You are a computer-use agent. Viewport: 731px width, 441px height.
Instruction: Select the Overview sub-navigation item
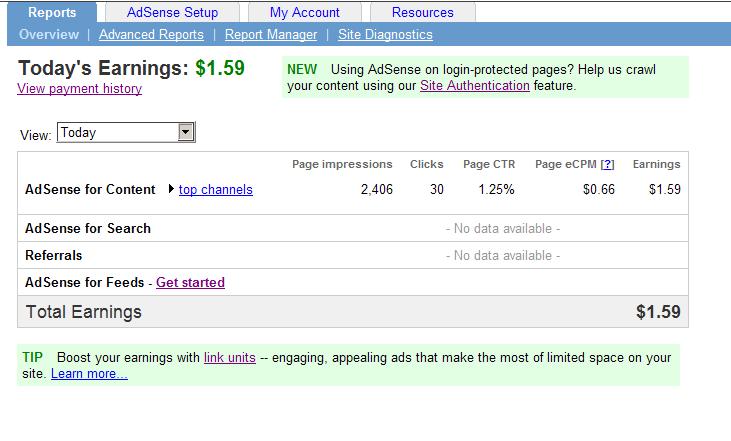point(49,34)
